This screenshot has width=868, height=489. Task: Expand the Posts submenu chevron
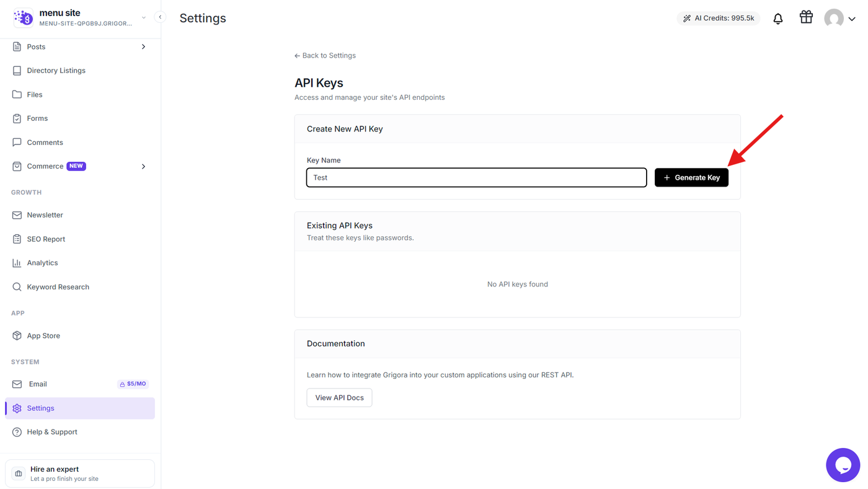tap(143, 47)
